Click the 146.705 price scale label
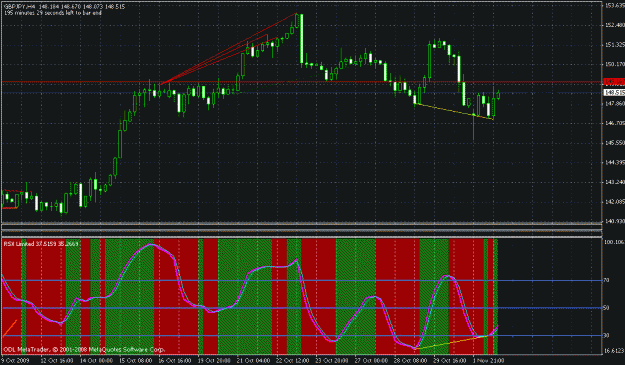The height and width of the screenshot is (365, 625). tap(615, 123)
